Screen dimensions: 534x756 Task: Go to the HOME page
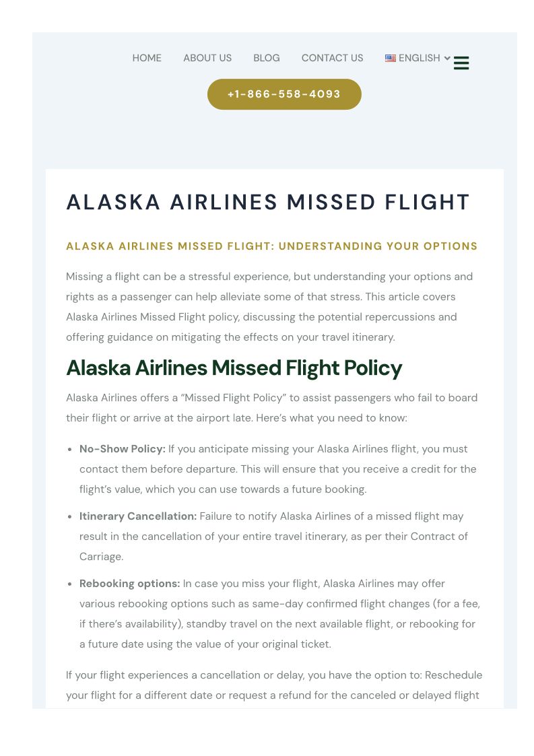click(147, 59)
